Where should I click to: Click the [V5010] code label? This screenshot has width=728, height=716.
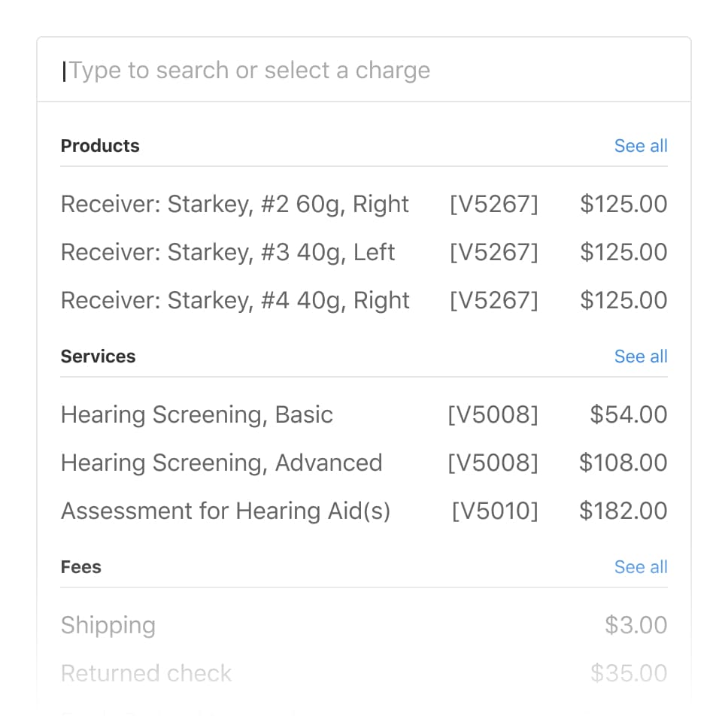pos(495,511)
